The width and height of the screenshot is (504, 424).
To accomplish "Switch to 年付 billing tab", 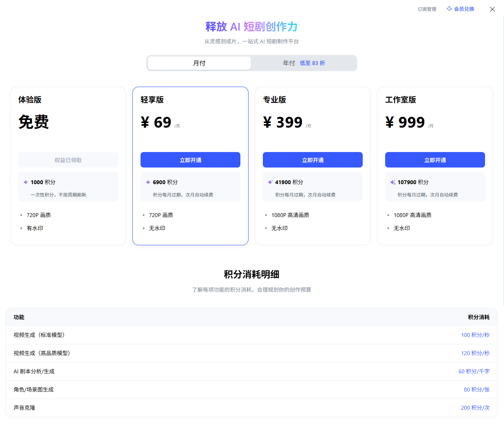I will pyautogui.click(x=304, y=63).
